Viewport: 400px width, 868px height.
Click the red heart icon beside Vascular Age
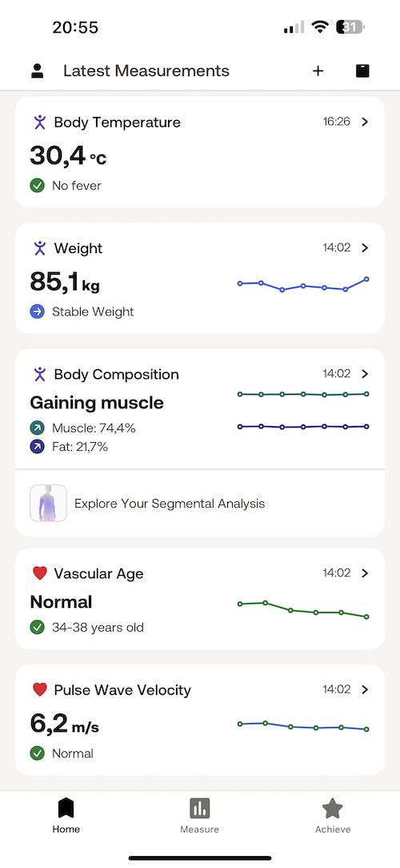click(x=39, y=573)
